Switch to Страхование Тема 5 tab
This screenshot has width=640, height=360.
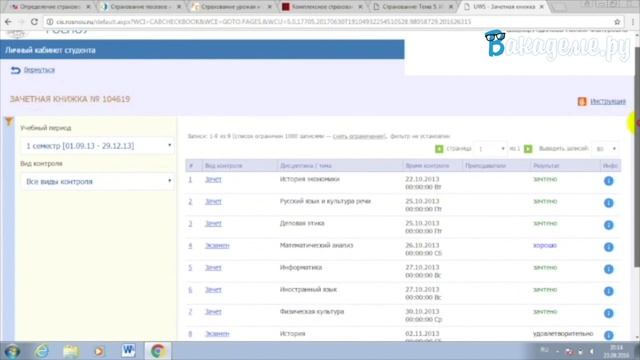coord(411,7)
